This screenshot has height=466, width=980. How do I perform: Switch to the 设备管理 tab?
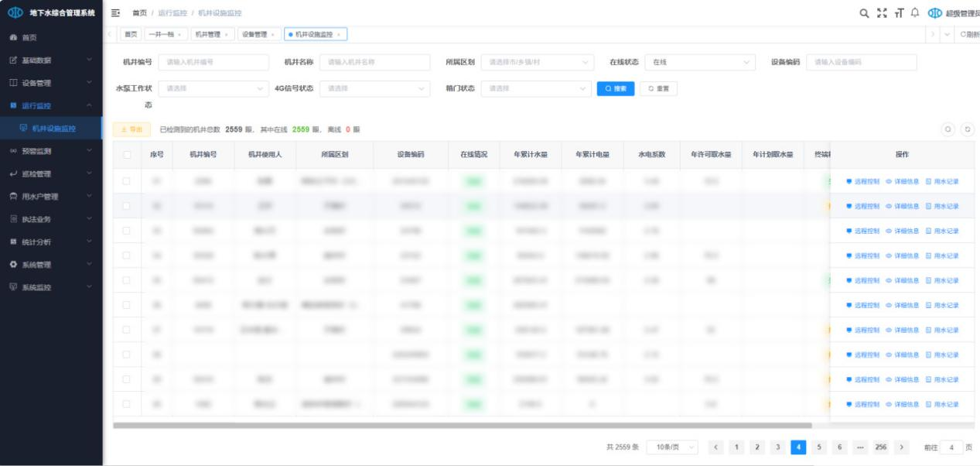(x=258, y=35)
